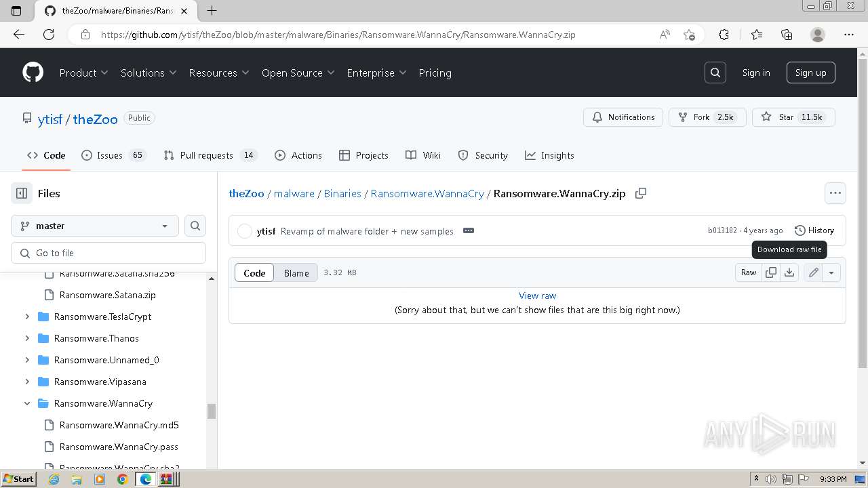Screen dimensions: 868x488
Task: Open Resources dropdown menu
Action: 219,73
